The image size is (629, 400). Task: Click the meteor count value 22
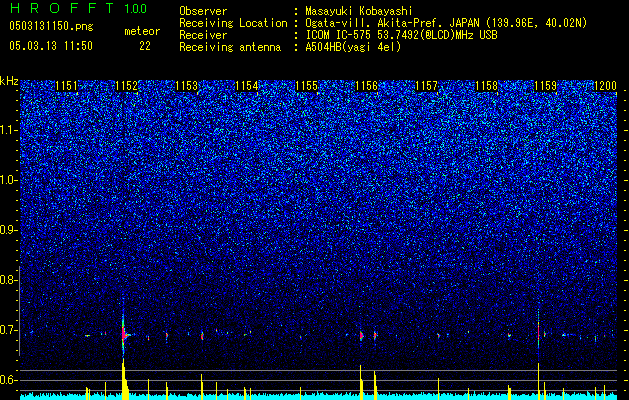click(145, 46)
